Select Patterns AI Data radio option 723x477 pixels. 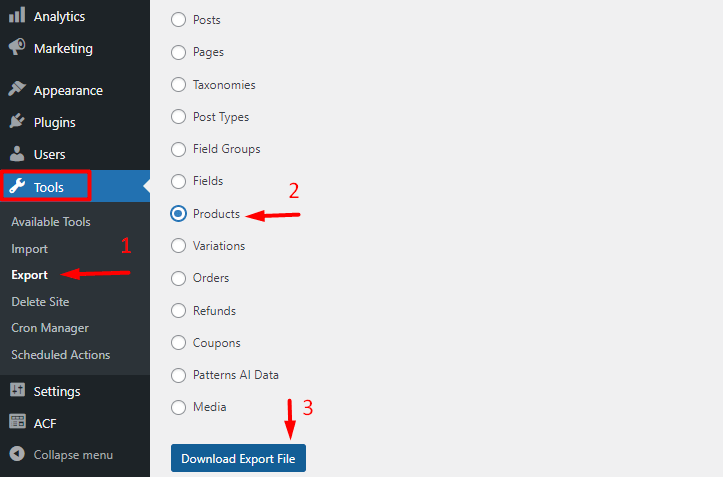pos(179,375)
